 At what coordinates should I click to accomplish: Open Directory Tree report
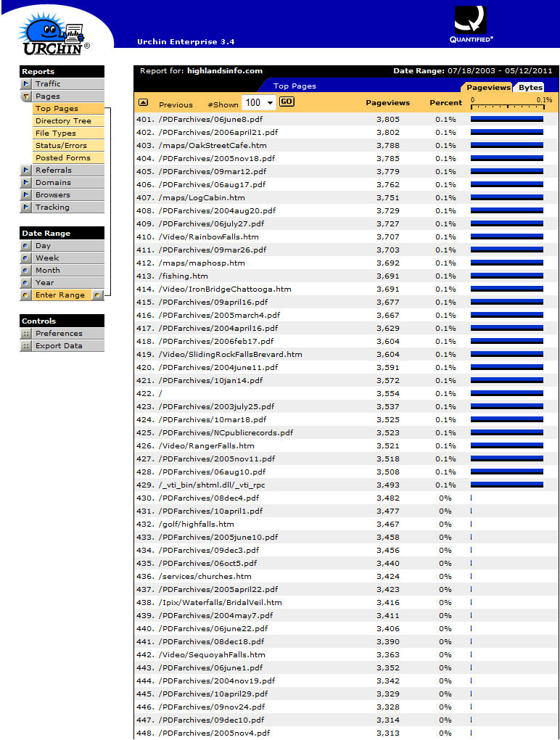(63, 121)
